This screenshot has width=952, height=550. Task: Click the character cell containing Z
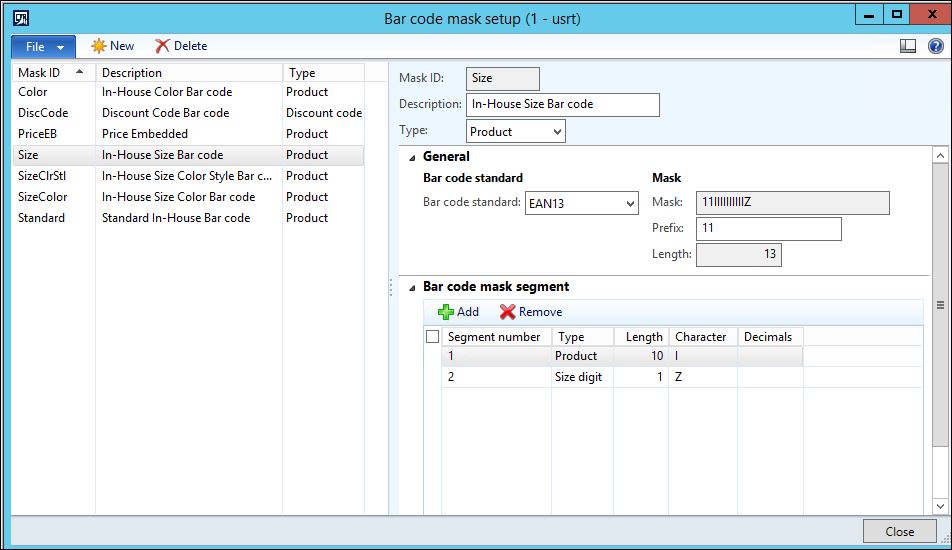[x=703, y=377]
